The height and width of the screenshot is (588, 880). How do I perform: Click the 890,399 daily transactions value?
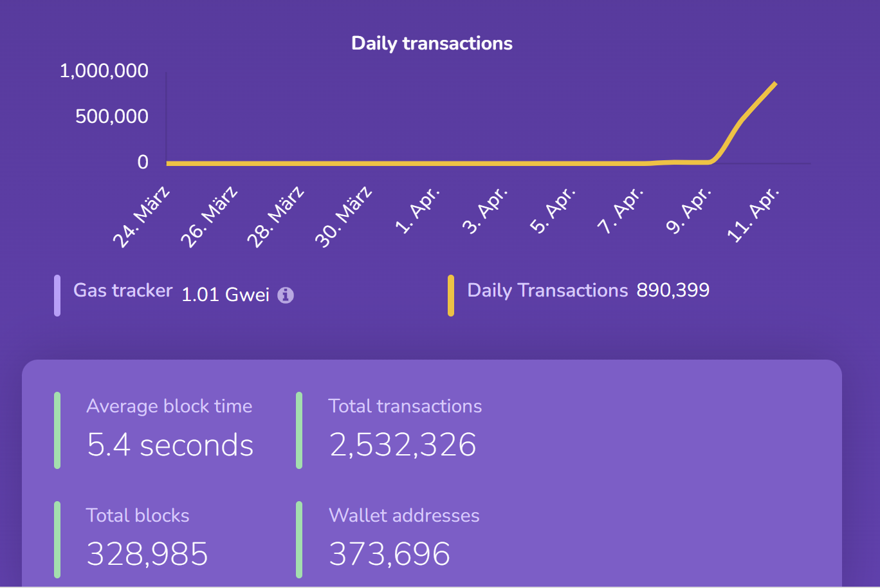tap(673, 290)
